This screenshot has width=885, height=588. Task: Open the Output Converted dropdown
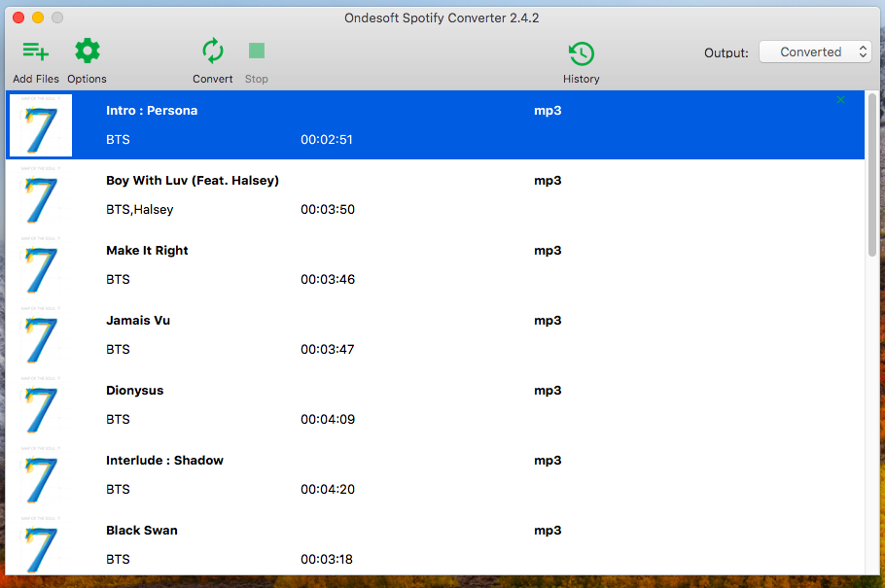(815, 52)
